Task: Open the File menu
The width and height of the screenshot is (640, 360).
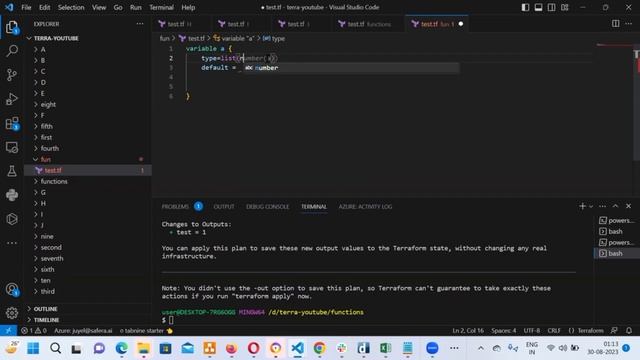Action: pos(26,7)
